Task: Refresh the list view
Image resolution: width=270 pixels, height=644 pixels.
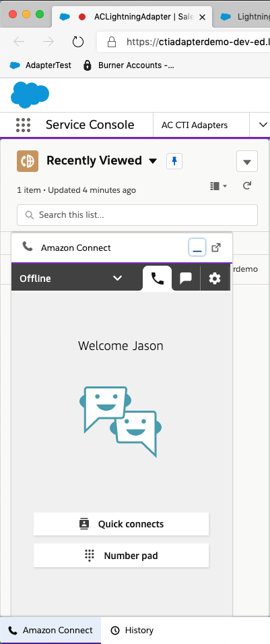Action: [246, 185]
